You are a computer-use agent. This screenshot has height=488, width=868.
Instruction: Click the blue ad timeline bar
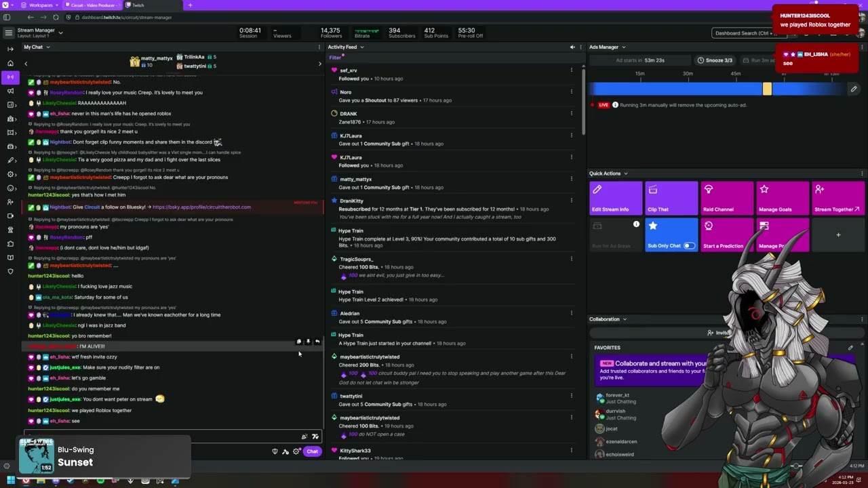click(x=678, y=89)
